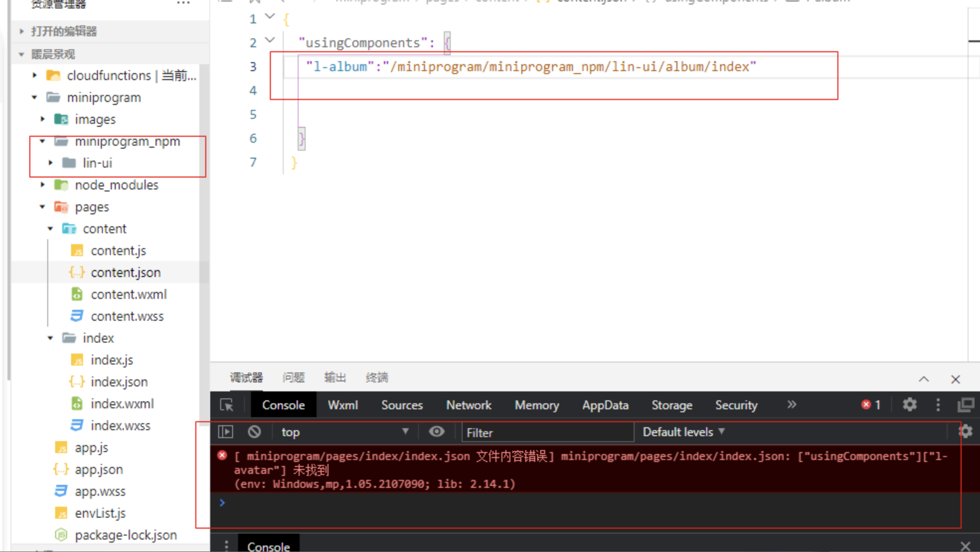980x552 pixels.
Task: Collapse the pages folder
Action: 42,206
